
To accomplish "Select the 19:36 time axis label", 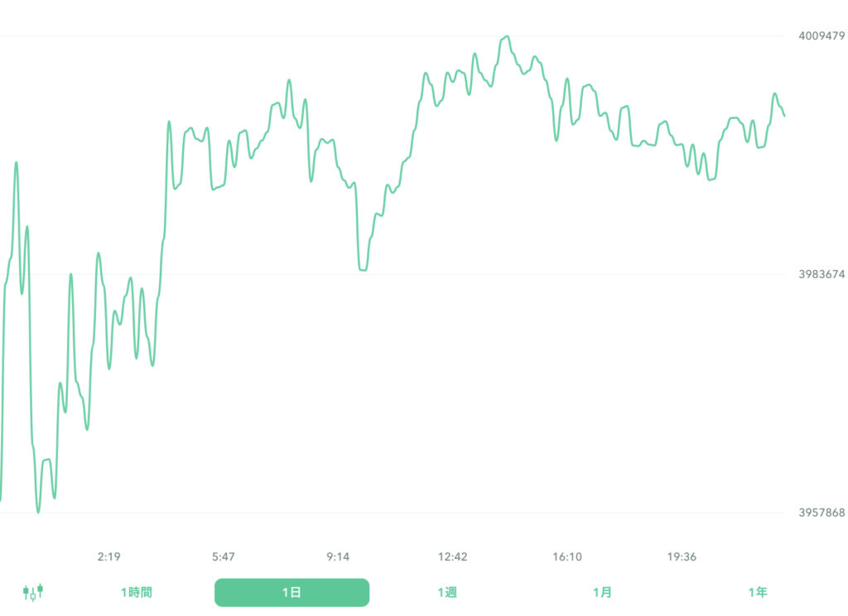I will (x=682, y=556).
